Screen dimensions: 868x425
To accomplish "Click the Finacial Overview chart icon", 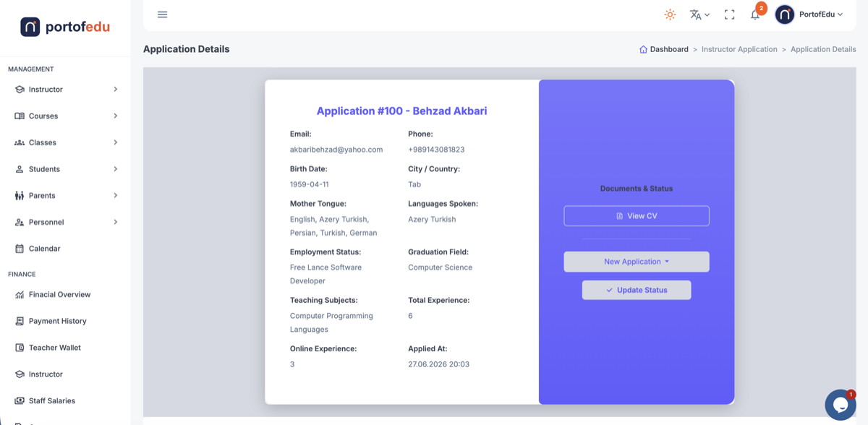I will click(x=20, y=295).
